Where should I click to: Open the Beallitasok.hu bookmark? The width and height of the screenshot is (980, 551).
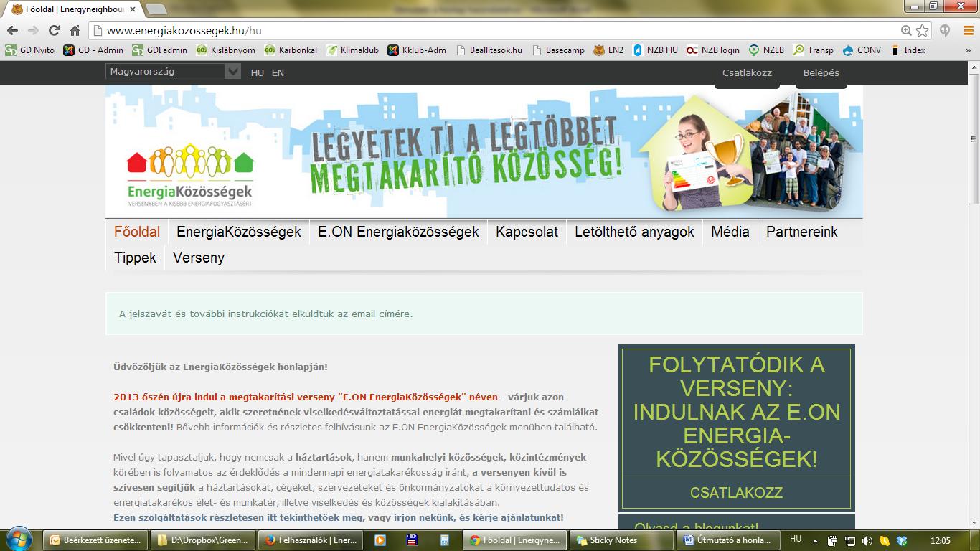pyautogui.click(x=489, y=50)
